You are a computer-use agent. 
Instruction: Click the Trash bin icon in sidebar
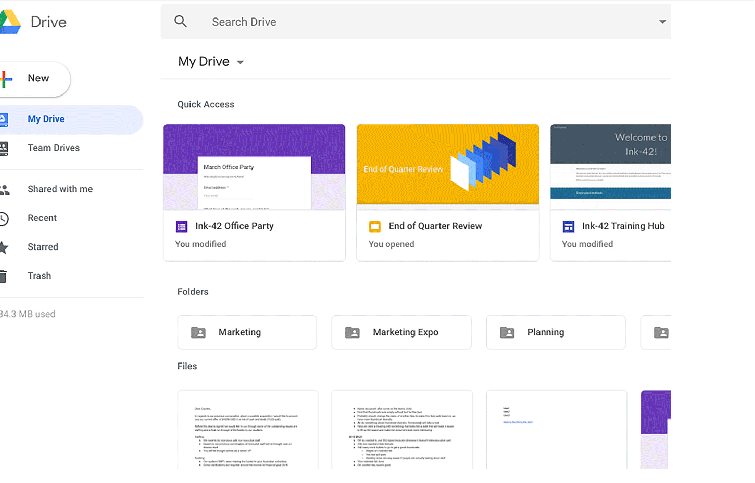coord(5,276)
